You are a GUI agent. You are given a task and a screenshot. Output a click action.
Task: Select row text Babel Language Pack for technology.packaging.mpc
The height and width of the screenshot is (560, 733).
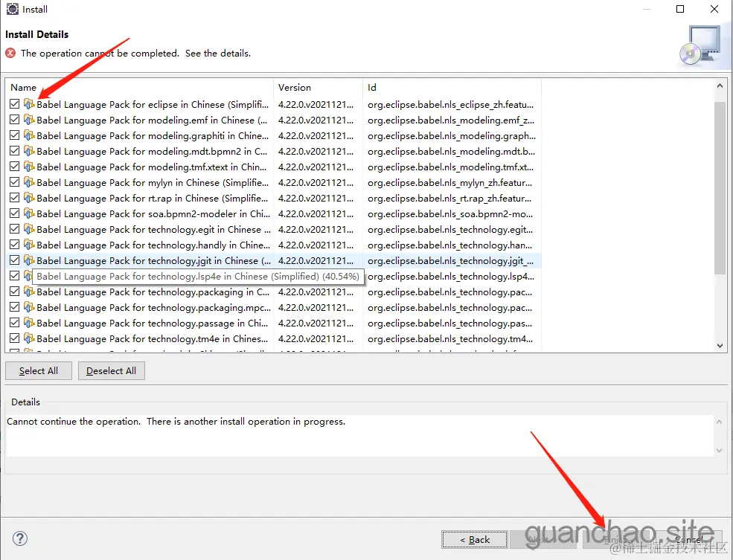[154, 307]
